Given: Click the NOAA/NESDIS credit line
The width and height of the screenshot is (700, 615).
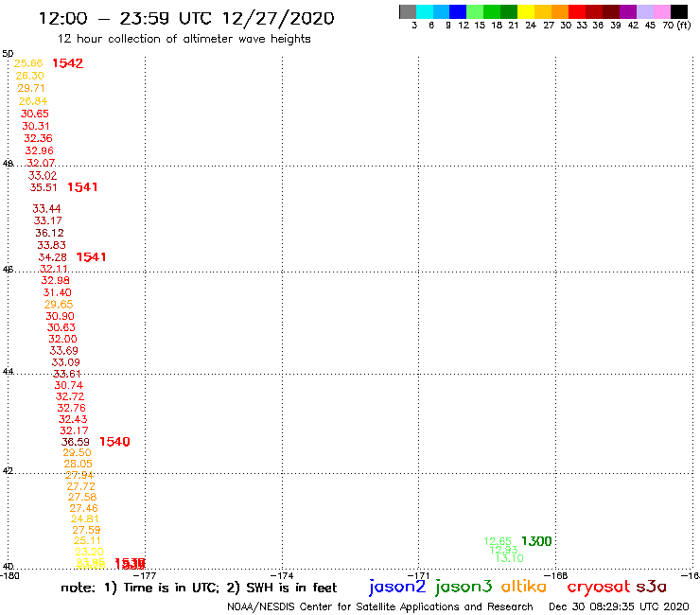Looking at the screenshot, I should tap(380, 607).
